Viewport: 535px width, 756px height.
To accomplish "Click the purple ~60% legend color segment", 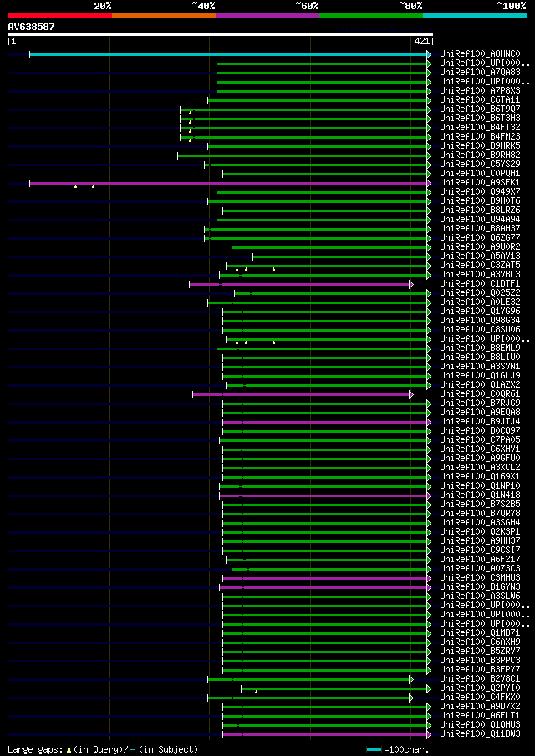I will [267, 15].
